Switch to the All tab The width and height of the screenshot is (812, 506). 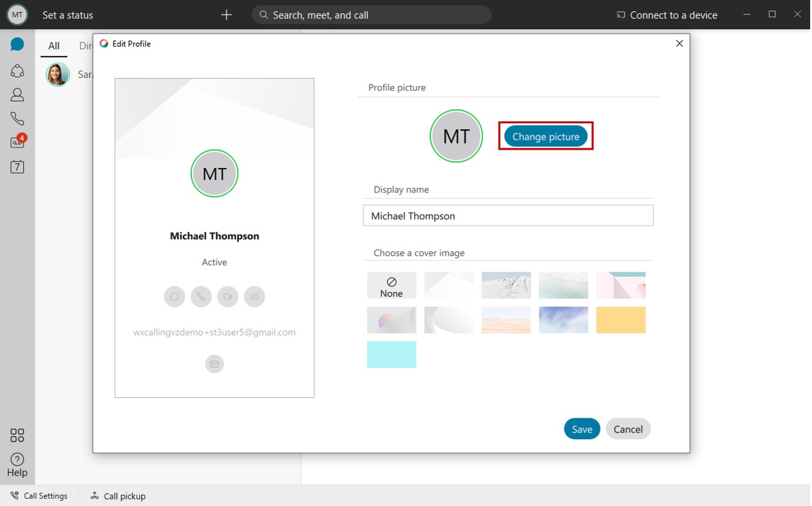53,45
